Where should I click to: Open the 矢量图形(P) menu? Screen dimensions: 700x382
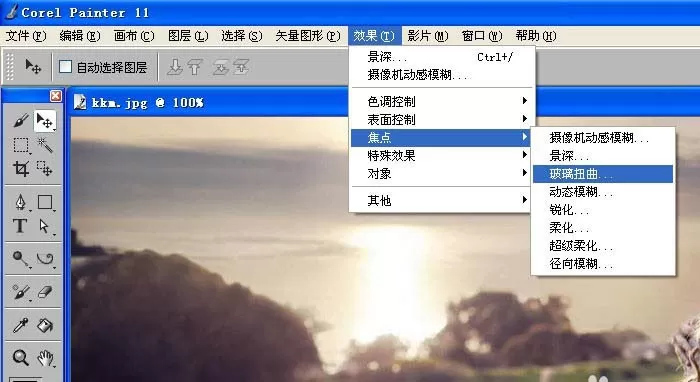pos(308,36)
